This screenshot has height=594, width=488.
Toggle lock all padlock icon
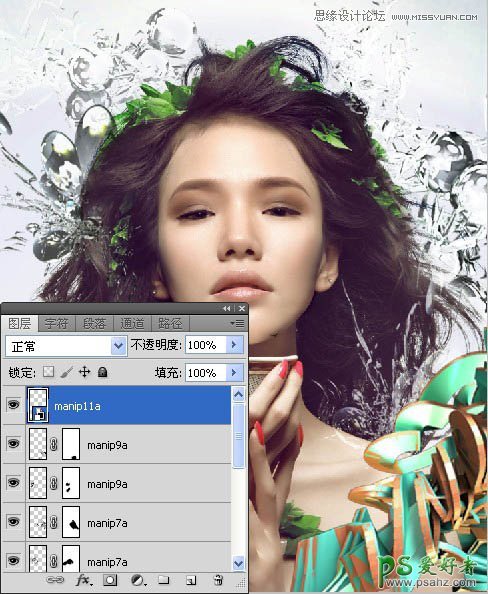102,372
